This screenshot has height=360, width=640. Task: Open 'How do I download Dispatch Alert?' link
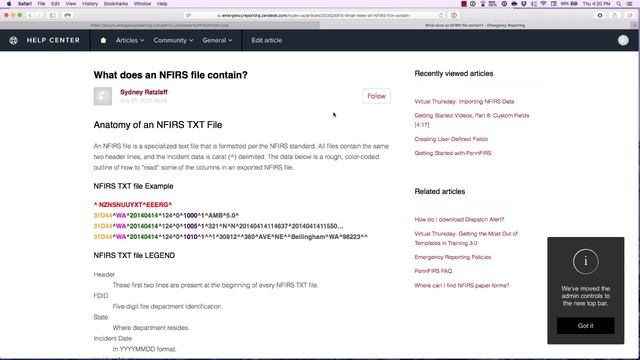[459, 220]
